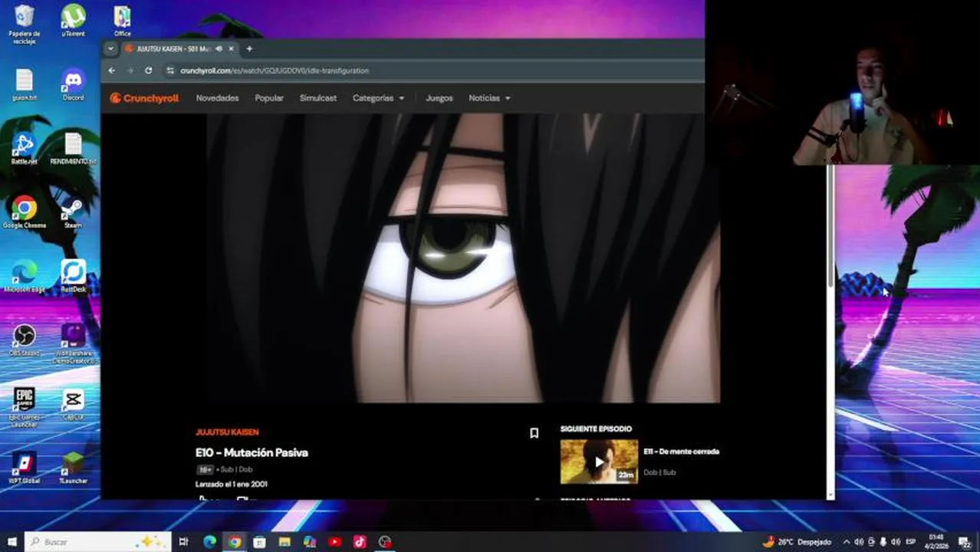Open the ESP language indicator
Screen dimensions: 980x552
click(911, 542)
